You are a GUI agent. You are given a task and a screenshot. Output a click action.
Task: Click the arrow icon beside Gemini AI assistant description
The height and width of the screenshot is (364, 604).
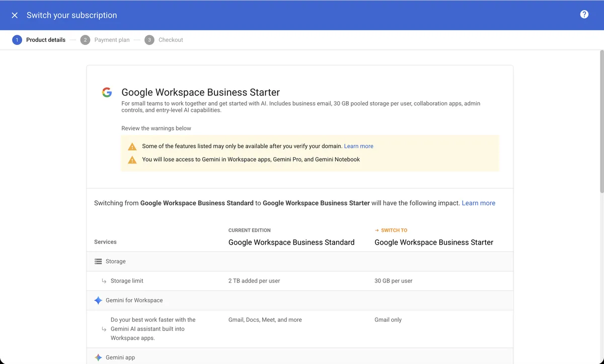pyautogui.click(x=104, y=329)
